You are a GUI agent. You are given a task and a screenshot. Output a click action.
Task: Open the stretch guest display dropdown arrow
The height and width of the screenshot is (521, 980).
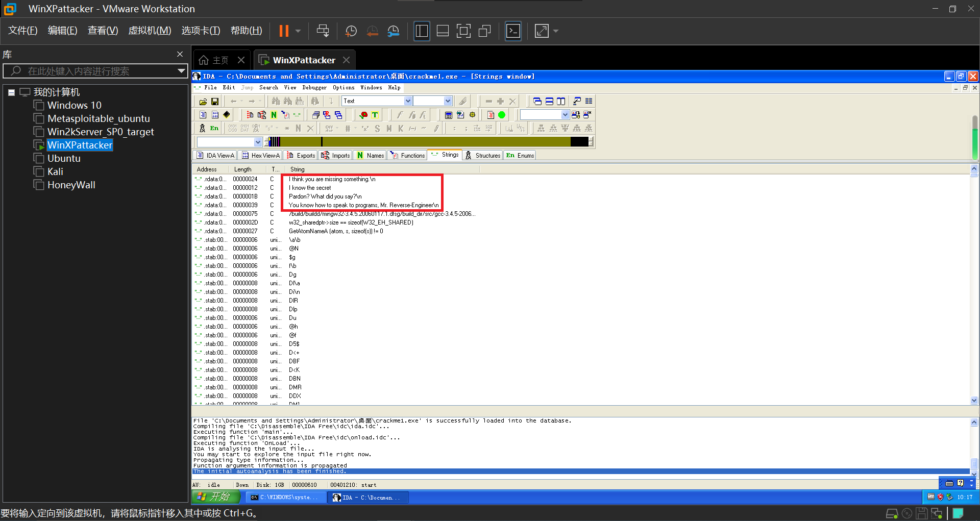(556, 31)
